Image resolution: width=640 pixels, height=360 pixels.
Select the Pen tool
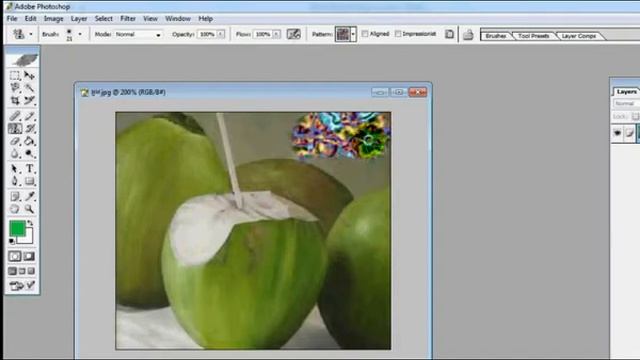pyautogui.click(x=15, y=181)
